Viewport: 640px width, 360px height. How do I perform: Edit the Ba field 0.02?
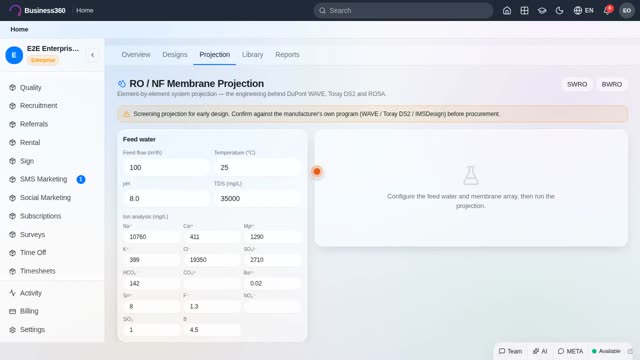[x=272, y=283]
